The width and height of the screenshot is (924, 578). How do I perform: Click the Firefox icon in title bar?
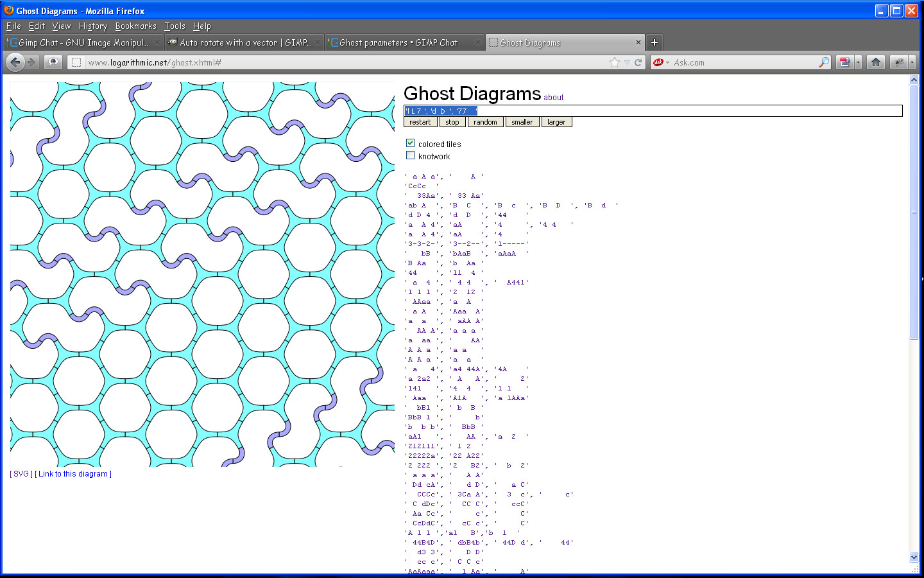point(9,10)
